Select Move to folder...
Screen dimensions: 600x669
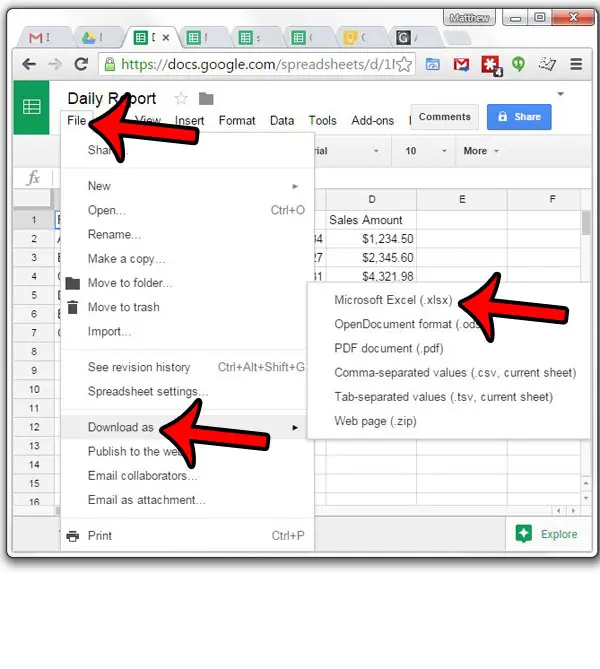[188, 283]
